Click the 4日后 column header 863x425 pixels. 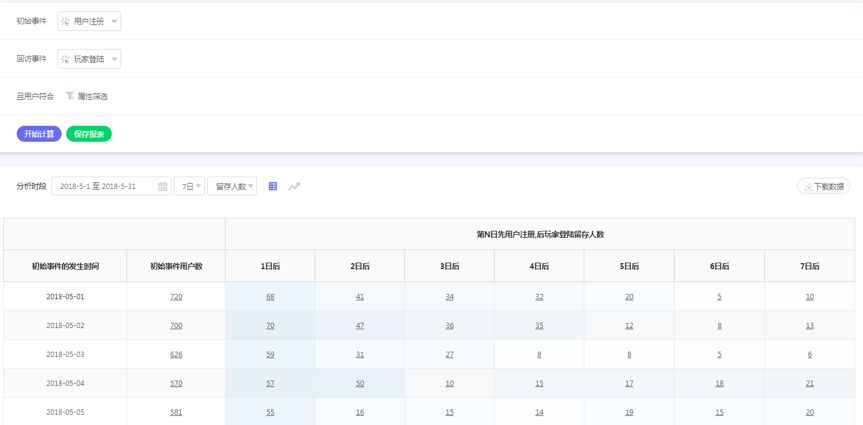click(539, 266)
